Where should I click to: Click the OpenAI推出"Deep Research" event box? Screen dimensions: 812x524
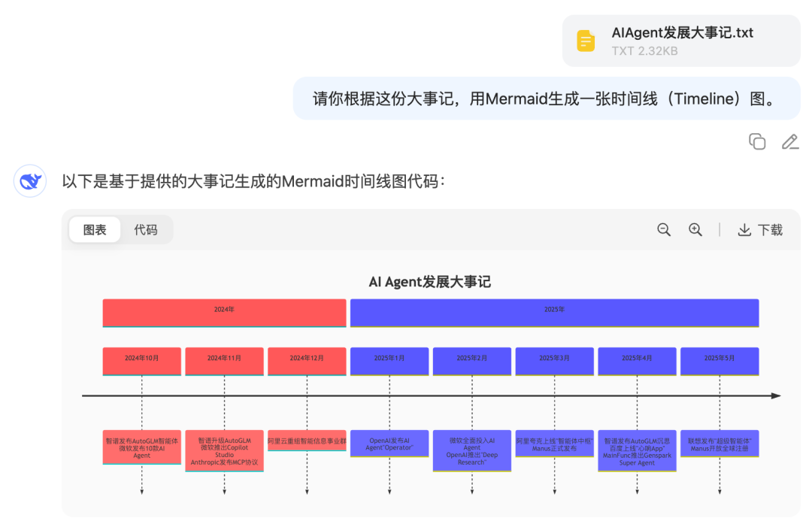471,450
